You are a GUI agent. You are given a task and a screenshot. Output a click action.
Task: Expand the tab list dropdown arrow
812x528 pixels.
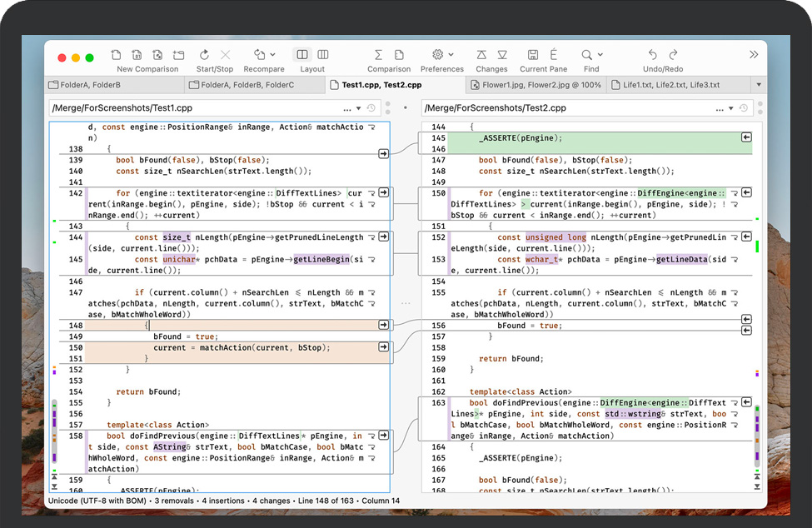tap(758, 85)
